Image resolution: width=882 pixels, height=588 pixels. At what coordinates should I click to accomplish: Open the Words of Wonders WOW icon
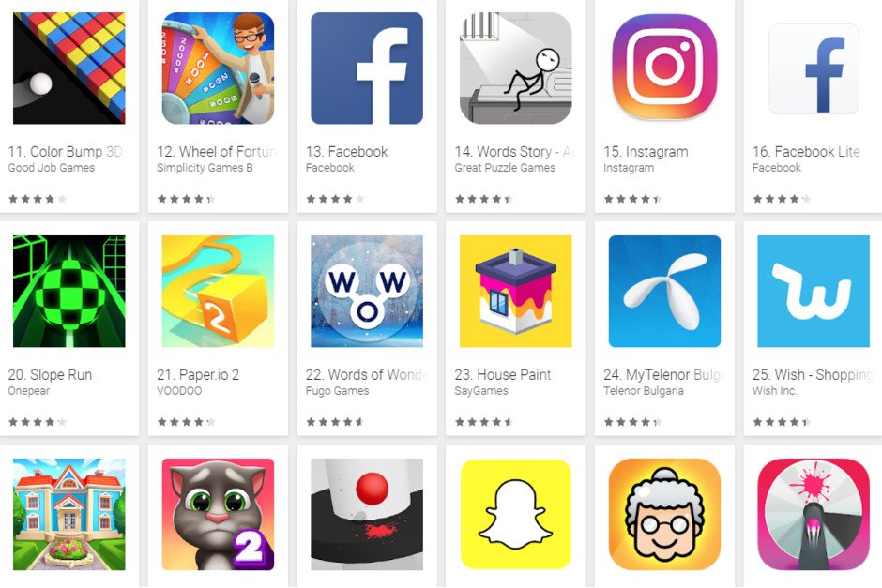[x=367, y=292]
